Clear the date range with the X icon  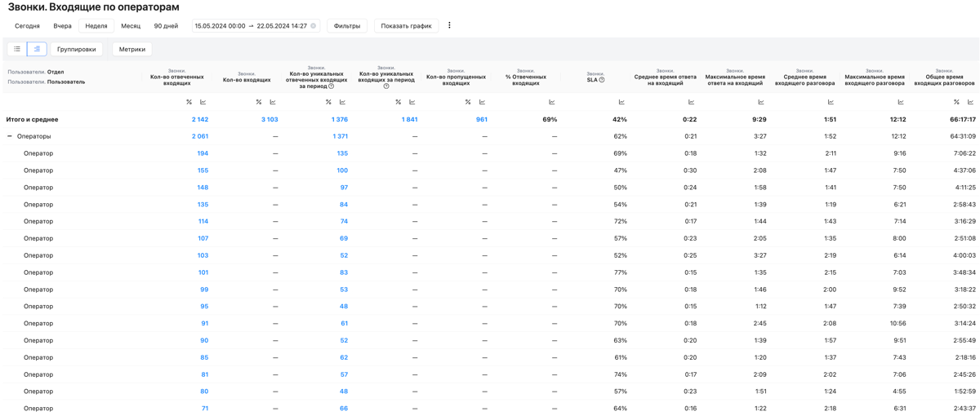click(x=314, y=26)
